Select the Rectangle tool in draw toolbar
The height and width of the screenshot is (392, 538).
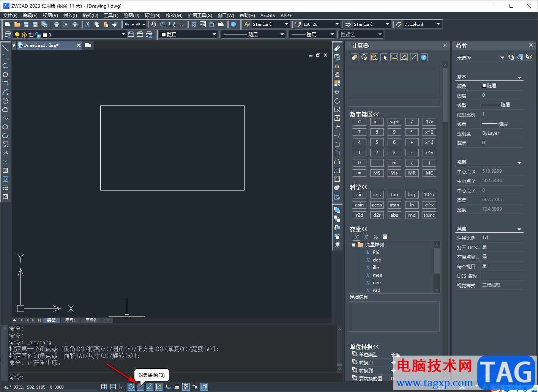[5, 83]
